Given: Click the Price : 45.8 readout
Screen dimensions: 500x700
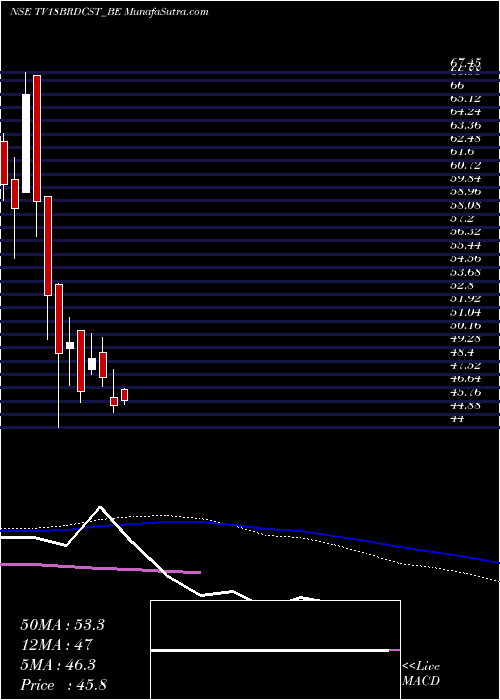Looking at the screenshot, I should (63, 685).
